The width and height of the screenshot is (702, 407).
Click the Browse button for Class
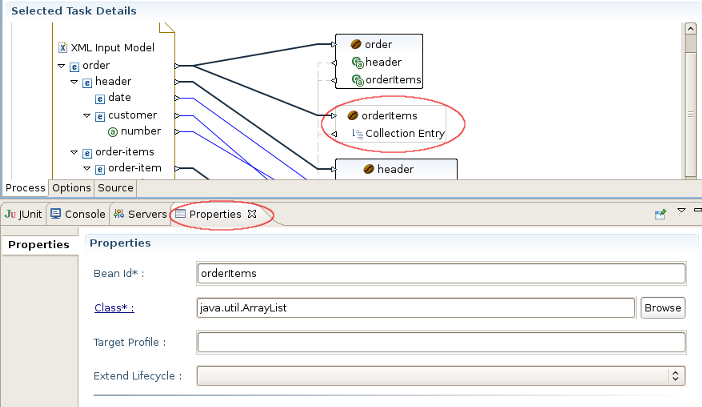coord(663,308)
